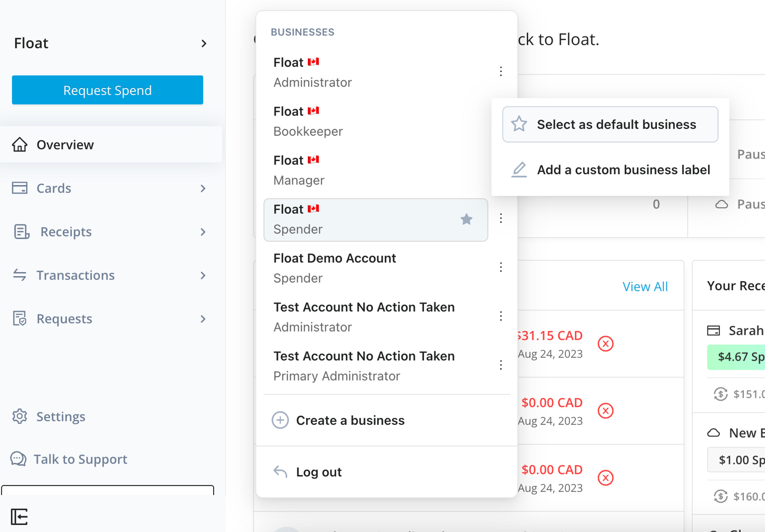This screenshot has width=765, height=532.
Task: Open three-dot menu for Float Administrator
Action: coord(501,72)
